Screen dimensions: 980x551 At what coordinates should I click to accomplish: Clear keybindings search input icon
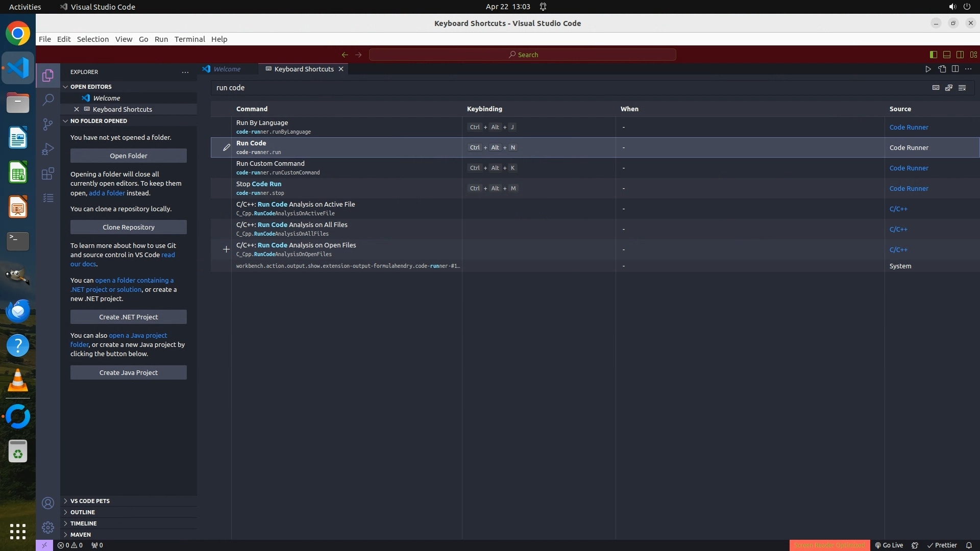pyautogui.click(x=962, y=88)
